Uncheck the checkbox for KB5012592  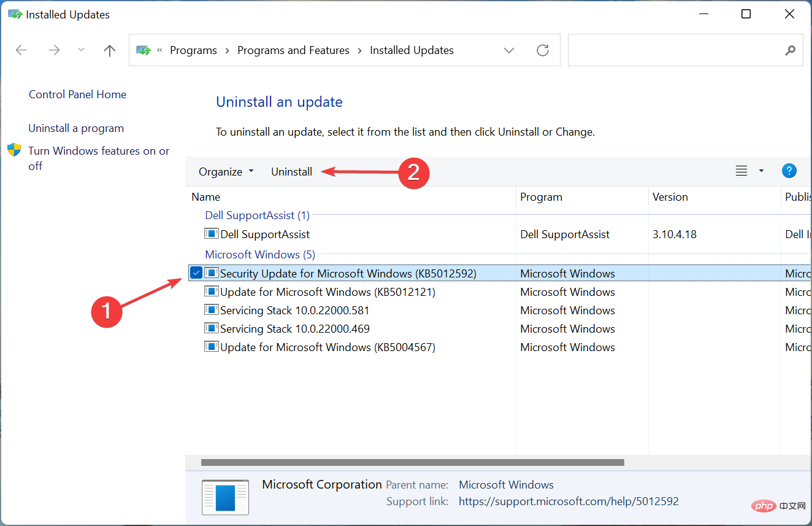(196, 273)
